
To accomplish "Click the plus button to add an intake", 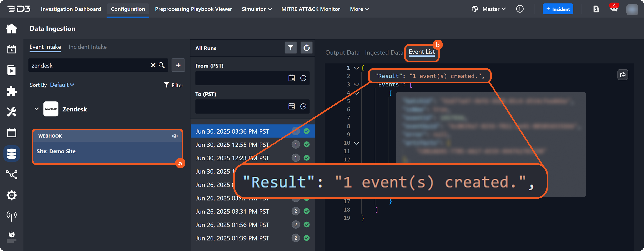I will click(x=178, y=65).
